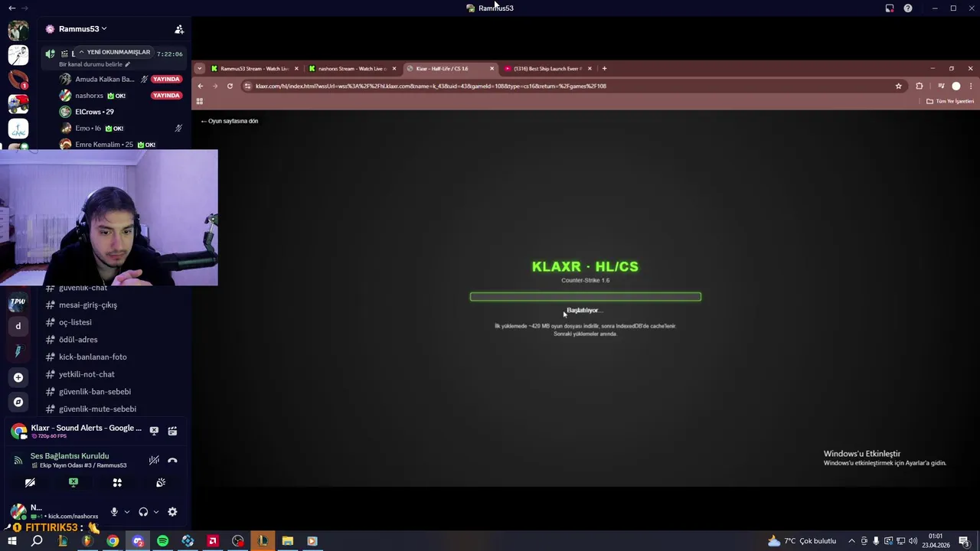This screenshot has height=551, width=980.
Task: Open Discord inbox icon in title bar
Action: pos(890,8)
